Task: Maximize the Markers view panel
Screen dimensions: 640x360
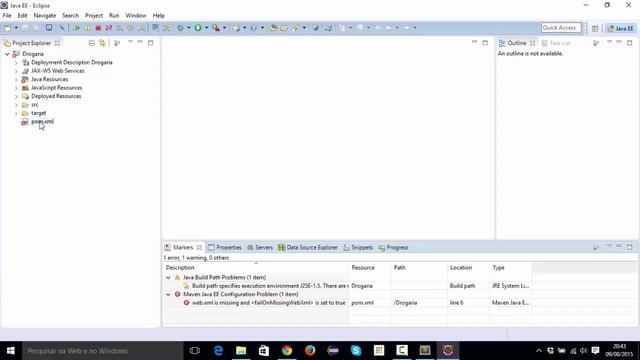Action: (629, 247)
